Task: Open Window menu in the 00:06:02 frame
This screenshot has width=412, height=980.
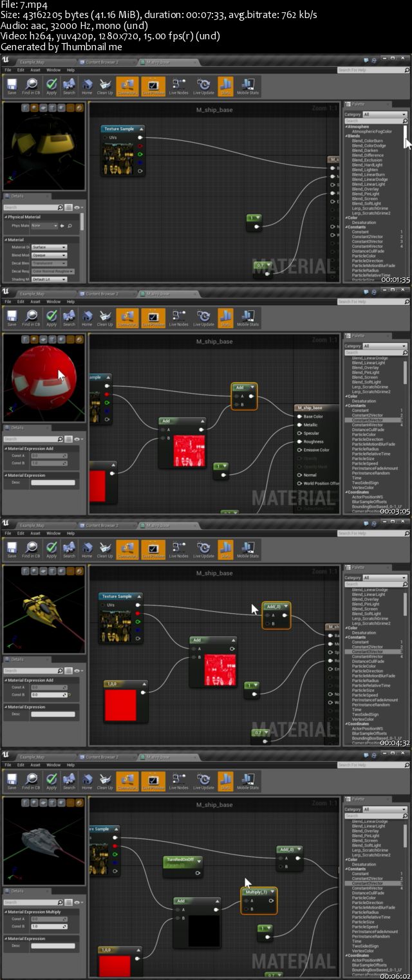Action: pyautogui.click(x=53, y=764)
